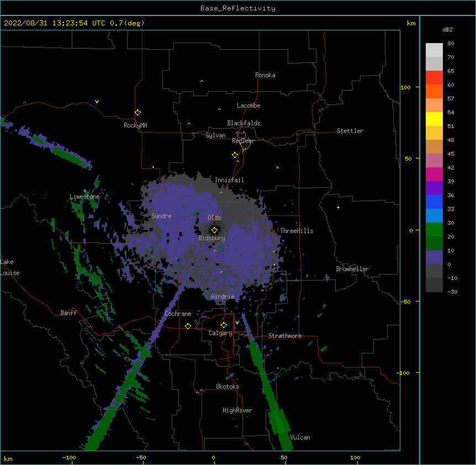Select the violet 36-39 dBZ legend swatch
Screen dimensions: 476x465
coord(434,188)
